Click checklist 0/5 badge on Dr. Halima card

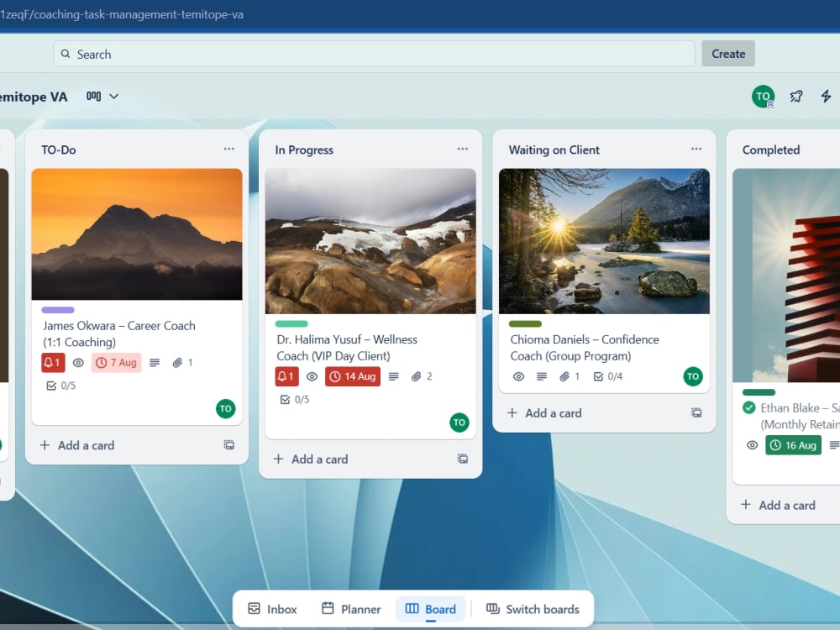(295, 400)
